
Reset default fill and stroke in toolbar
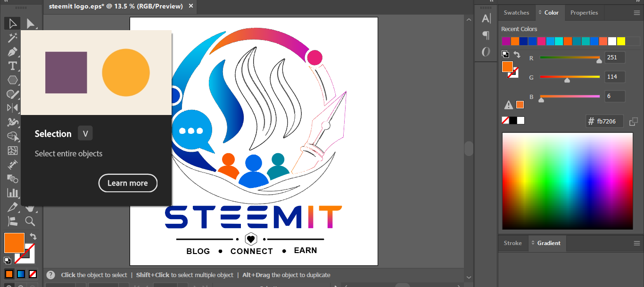[8, 260]
